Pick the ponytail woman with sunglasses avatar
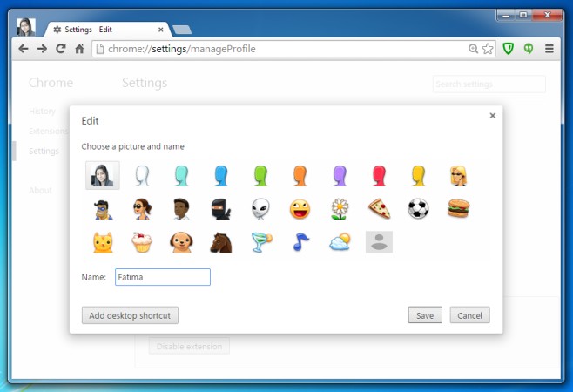 [x=142, y=209]
